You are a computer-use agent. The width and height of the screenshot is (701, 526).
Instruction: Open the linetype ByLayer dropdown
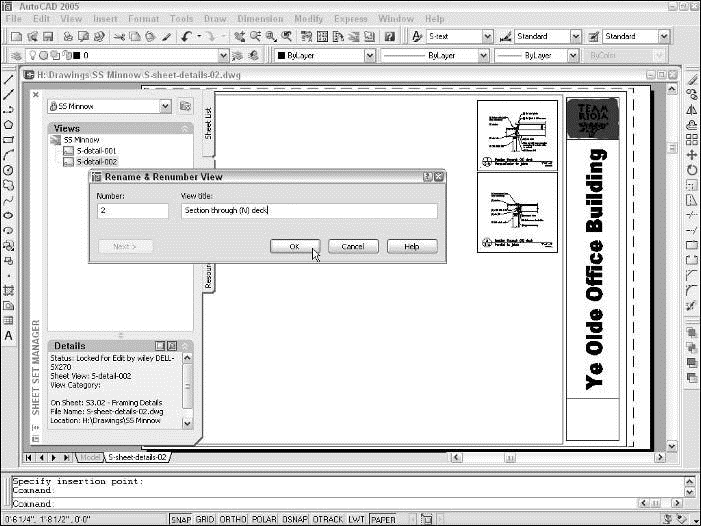(483, 56)
